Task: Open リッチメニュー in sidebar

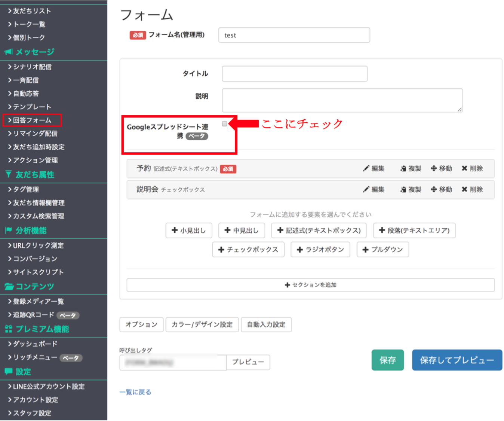Action: (36, 357)
